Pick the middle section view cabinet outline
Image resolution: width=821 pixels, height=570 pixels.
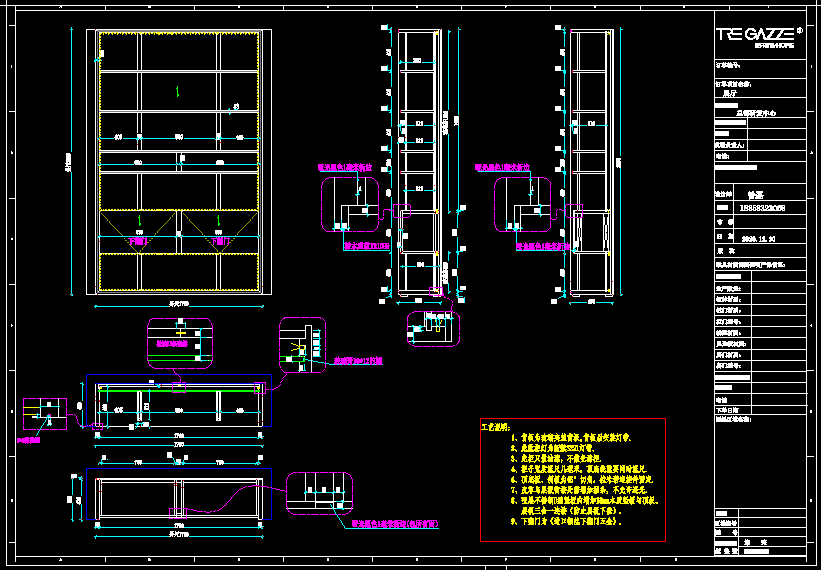(x=419, y=163)
